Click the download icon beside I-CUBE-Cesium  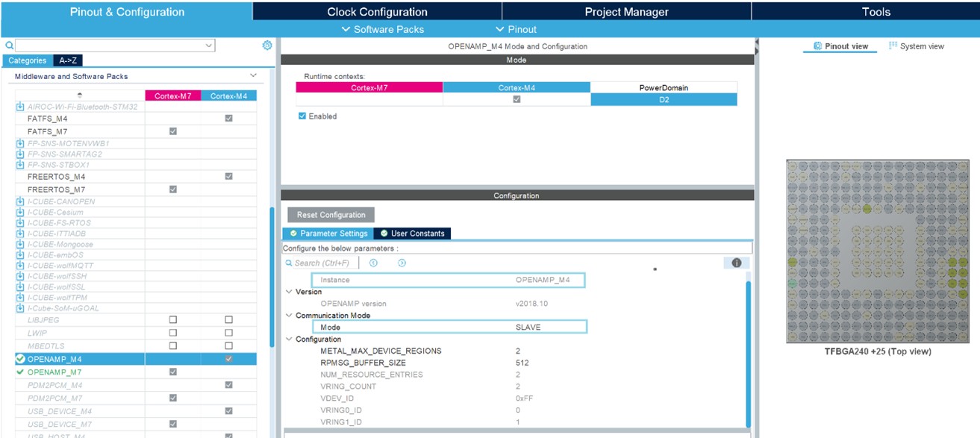click(20, 212)
